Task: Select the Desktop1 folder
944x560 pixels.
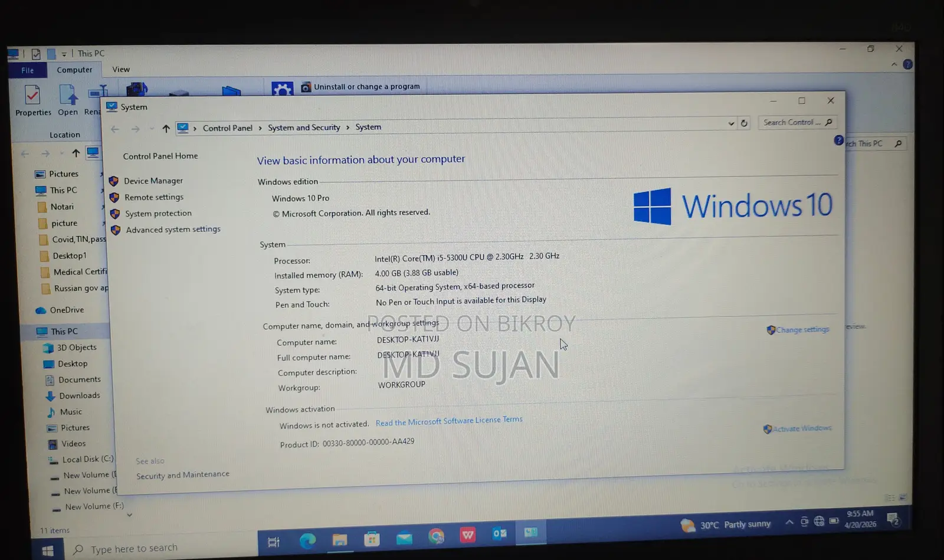Action: [63, 256]
